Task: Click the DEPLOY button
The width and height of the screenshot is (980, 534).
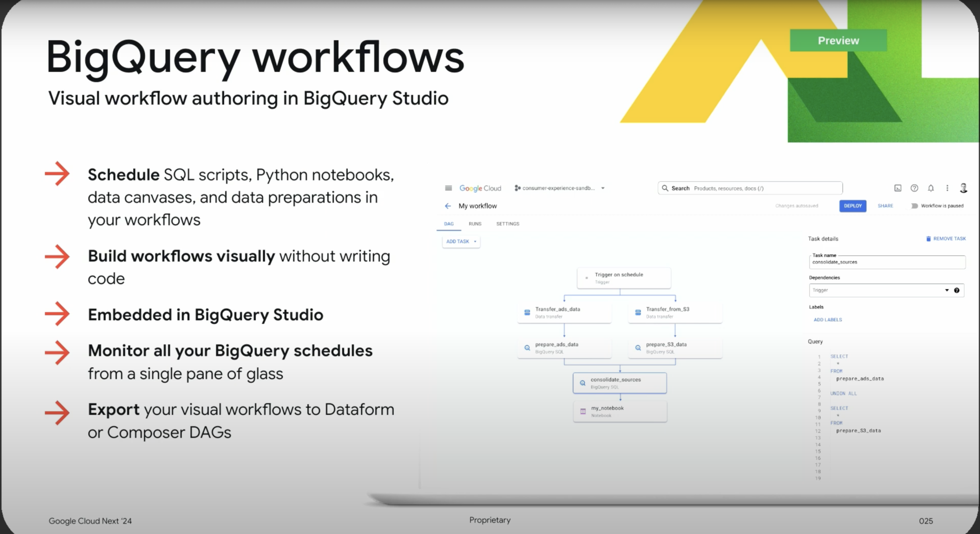Action: pyautogui.click(x=853, y=205)
